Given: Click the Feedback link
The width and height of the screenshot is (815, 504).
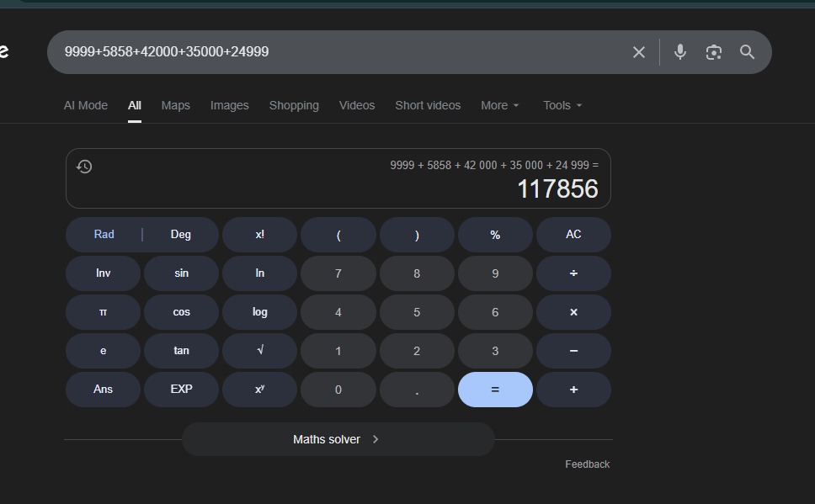Looking at the screenshot, I should 587,464.
